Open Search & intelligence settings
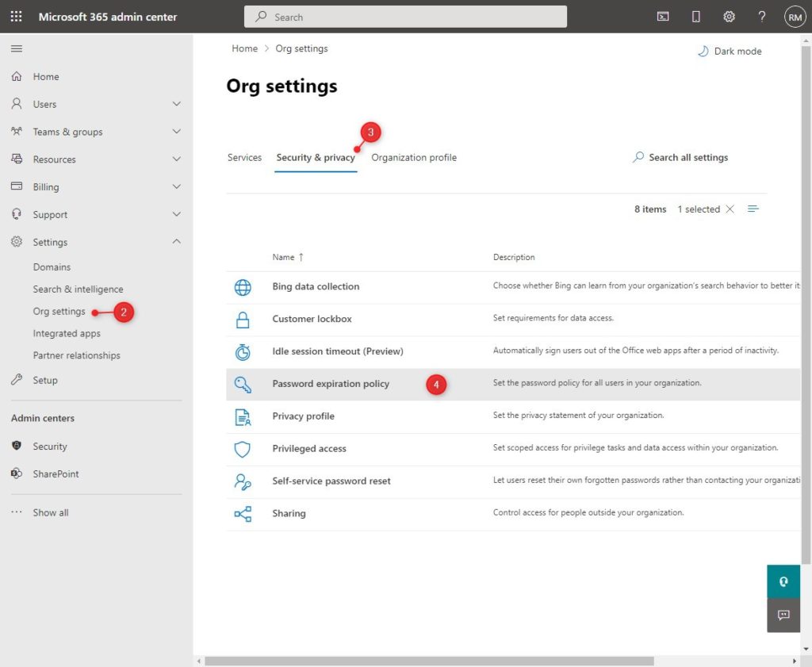812x667 pixels. click(x=79, y=289)
